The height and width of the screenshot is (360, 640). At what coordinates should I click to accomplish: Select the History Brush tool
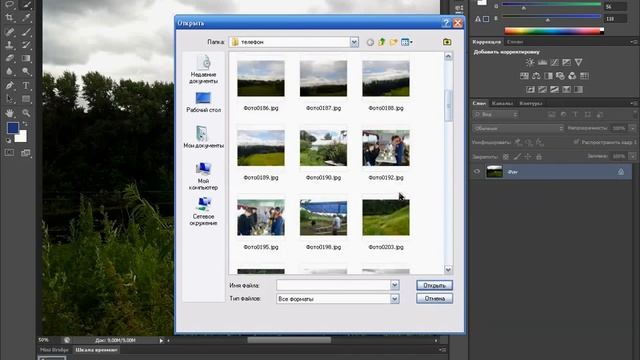pos(26,45)
